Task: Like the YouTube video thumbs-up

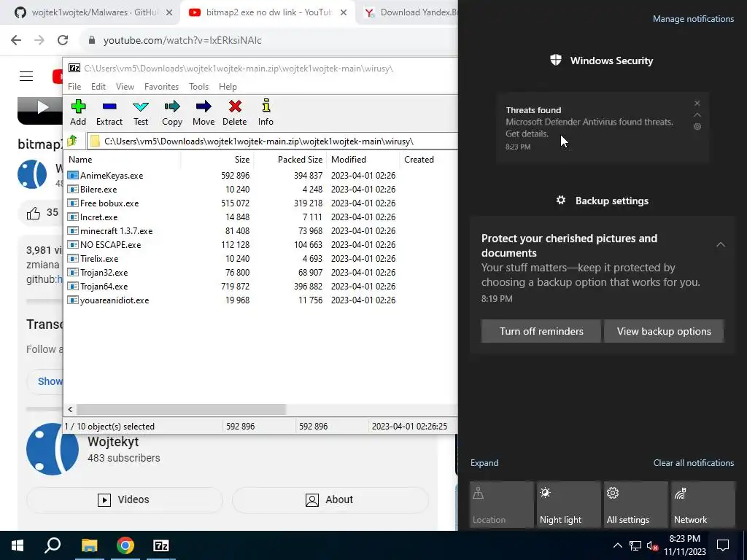Action: (34, 213)
